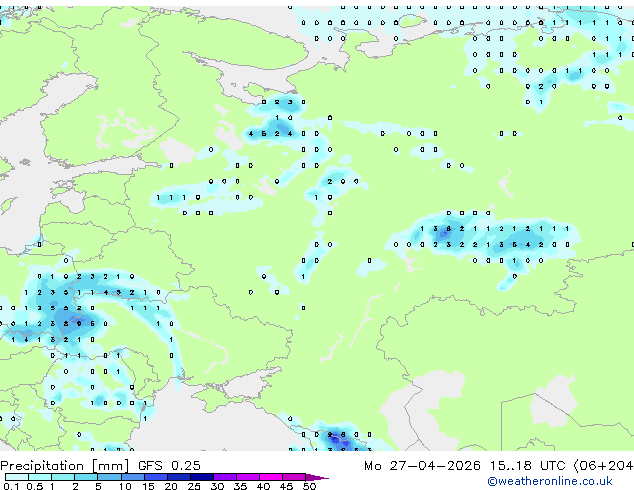Click the '10' legend value label
Viewport: 634px width, 490px height.
tap(125, 486)
